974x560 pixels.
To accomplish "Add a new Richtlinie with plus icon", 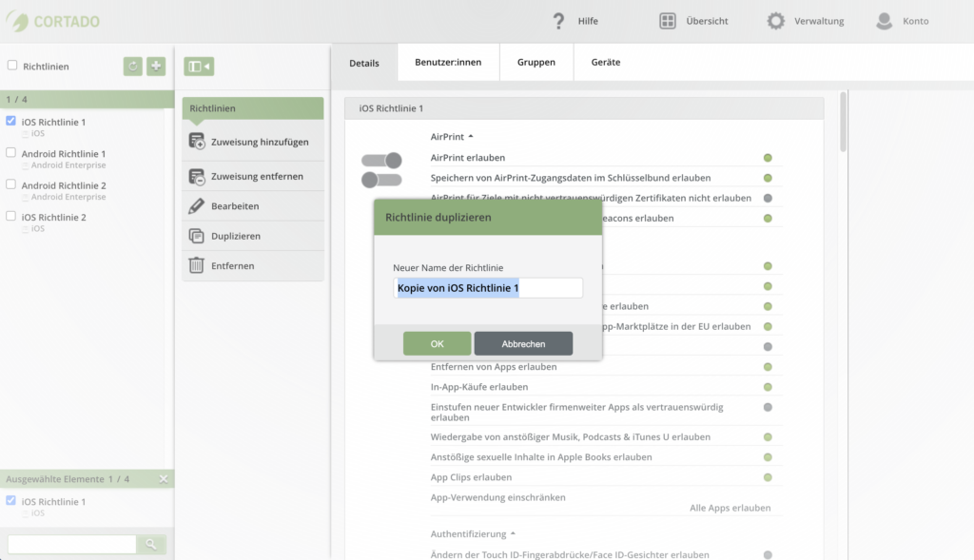I will click(156, 66).
